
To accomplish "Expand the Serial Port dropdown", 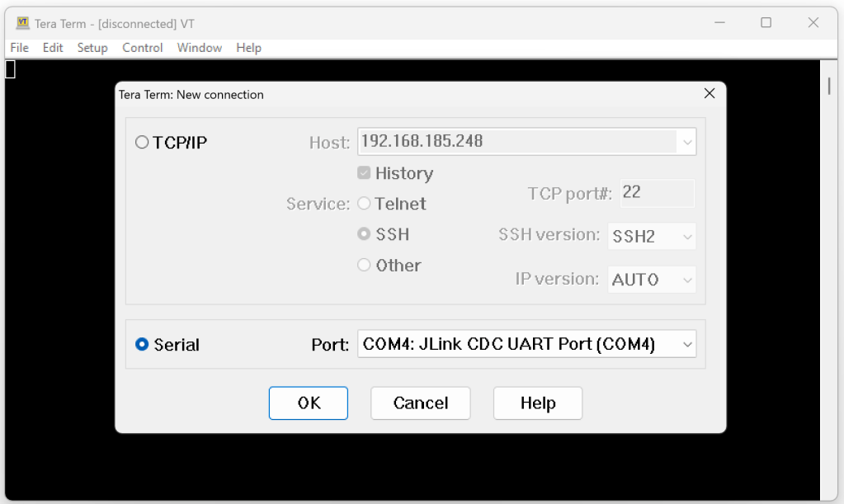I will [x=687, y=345].
